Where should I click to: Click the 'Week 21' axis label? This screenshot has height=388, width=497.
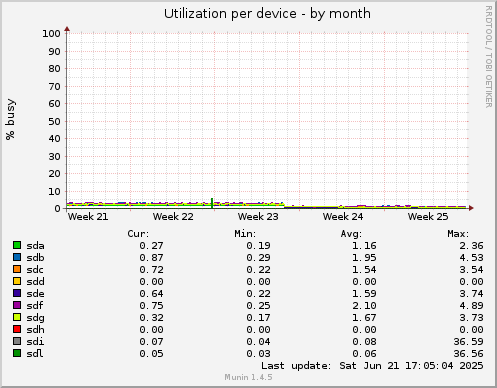(88, 217)
